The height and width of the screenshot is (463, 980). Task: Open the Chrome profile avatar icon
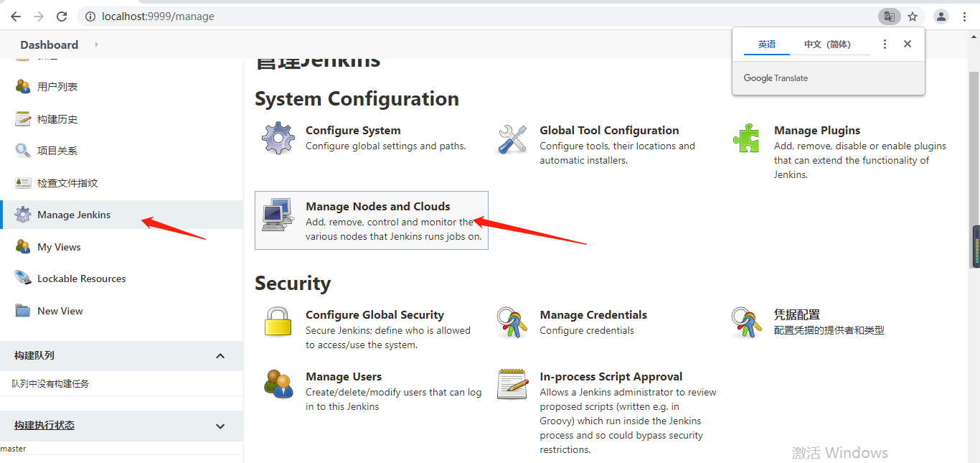point(941,16)
